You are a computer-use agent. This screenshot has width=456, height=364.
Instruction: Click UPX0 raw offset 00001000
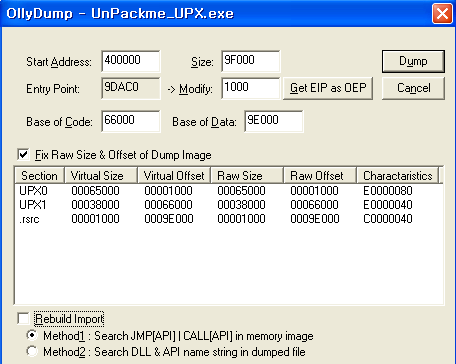(x=314, y=191)
